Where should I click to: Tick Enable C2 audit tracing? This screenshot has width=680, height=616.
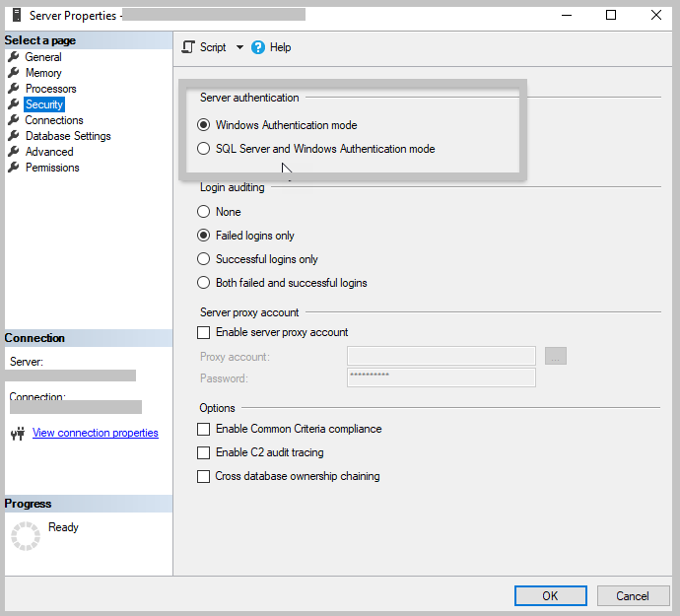[x=204, y=453]
